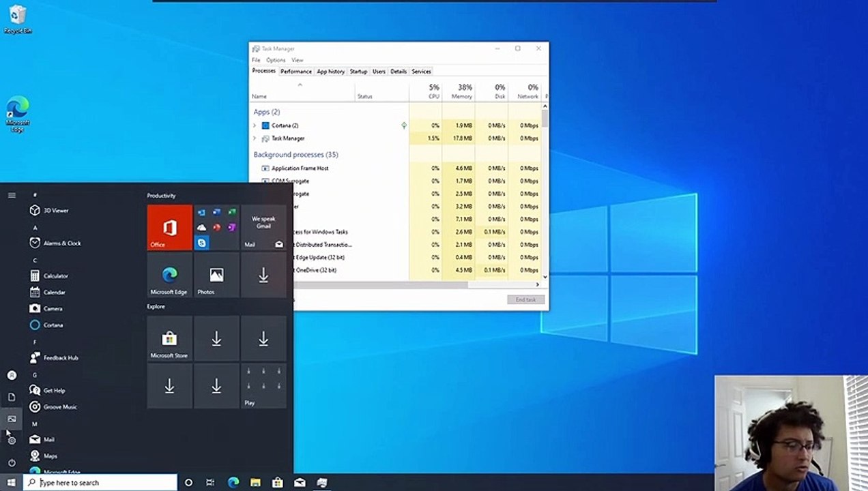
Task: Click the End task button
Action: coord(525,300)
